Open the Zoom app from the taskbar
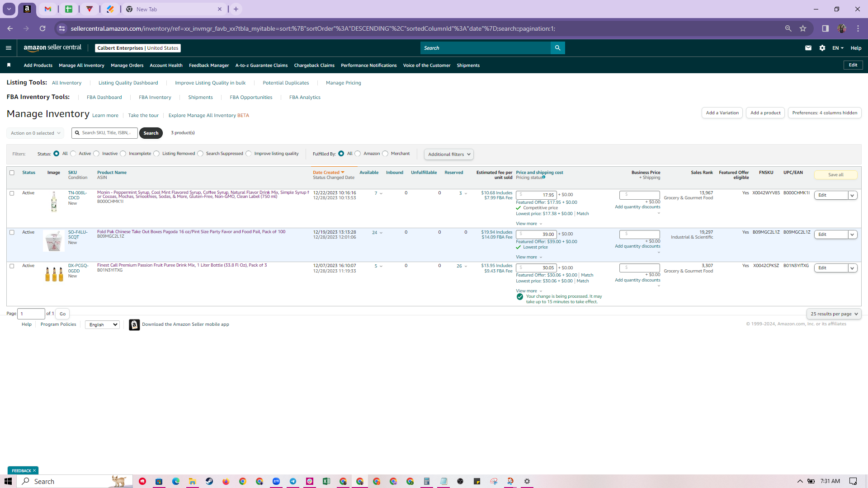This screenshot has width=868, height=488. 276,481
